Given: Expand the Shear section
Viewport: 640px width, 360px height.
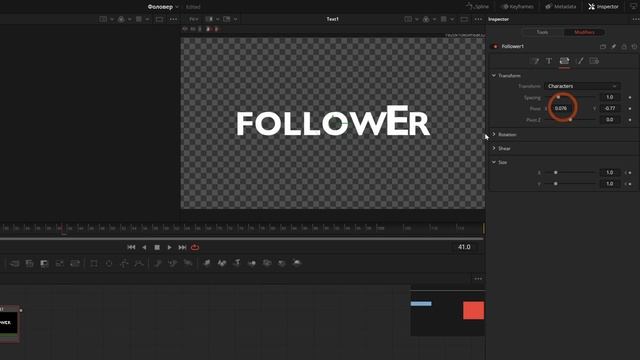Looking at the screenshot, I should [494, 148].
